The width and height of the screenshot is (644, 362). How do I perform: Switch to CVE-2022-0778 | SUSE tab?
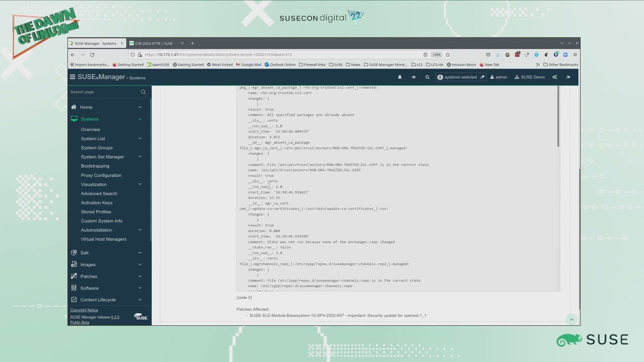pos(154,43)
